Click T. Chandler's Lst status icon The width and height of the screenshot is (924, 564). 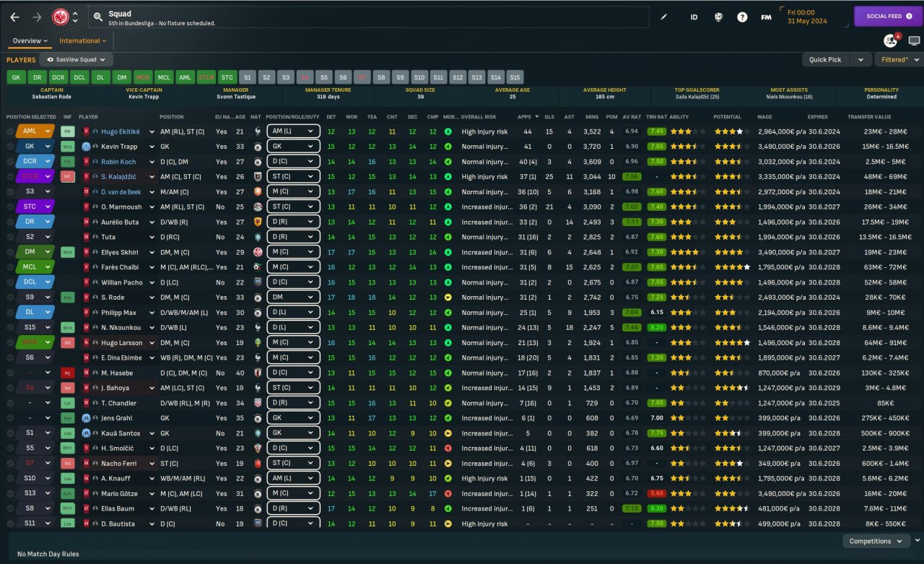pos(67,403)
